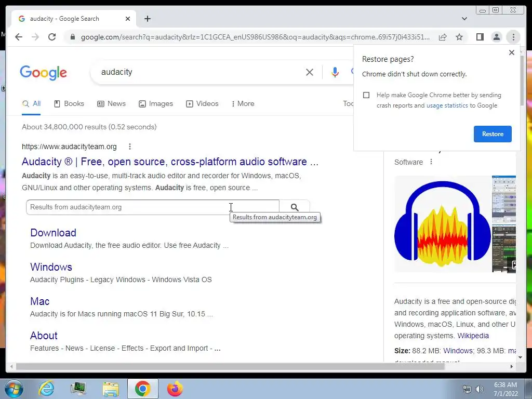Click the padlock site info icon
This screenshot has height=399, width=532.
click(72, 37)
